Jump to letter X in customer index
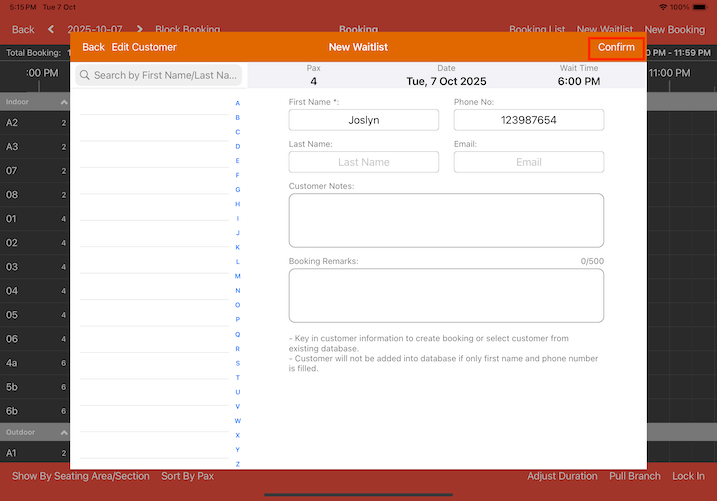 click(237, 435)
